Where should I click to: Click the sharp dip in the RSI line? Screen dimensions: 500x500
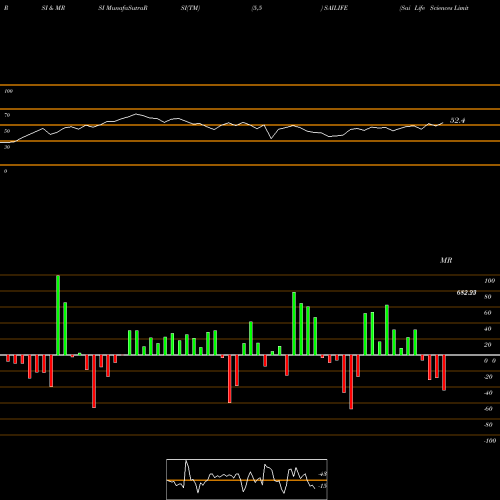click(271, 138)
